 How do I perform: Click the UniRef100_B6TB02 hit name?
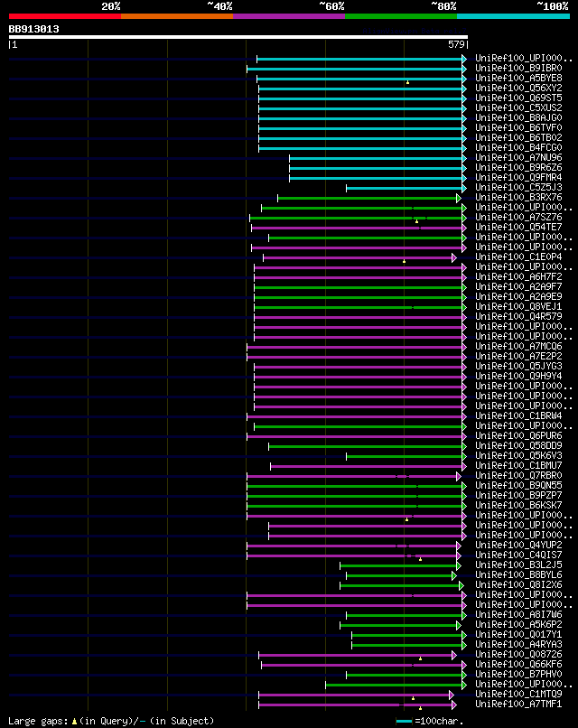click(x=518, y=138)
